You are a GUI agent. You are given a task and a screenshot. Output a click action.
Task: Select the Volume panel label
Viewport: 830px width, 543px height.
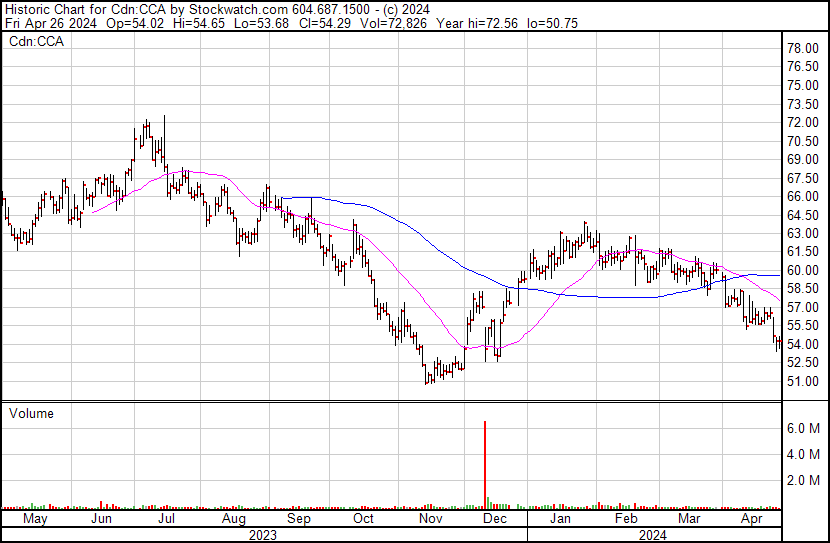coord(31,413)
